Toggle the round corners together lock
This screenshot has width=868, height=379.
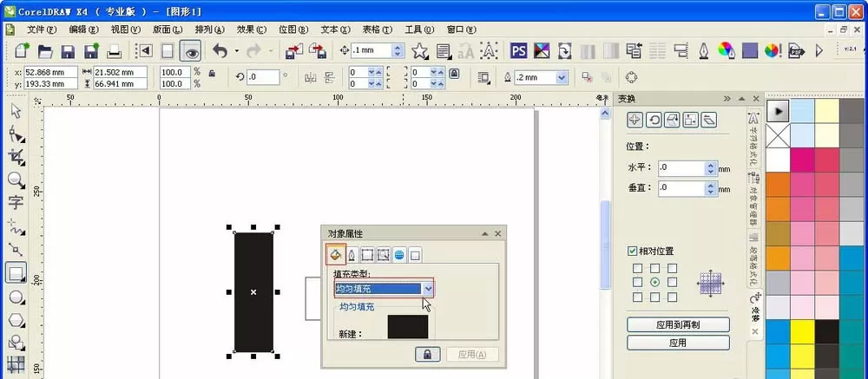click(454, 73)
